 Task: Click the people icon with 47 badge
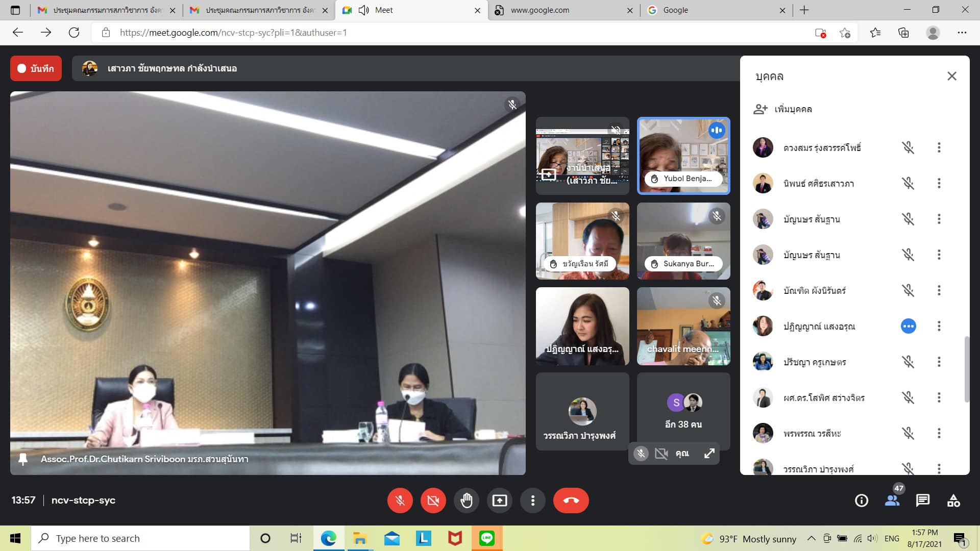coord(892,500)
